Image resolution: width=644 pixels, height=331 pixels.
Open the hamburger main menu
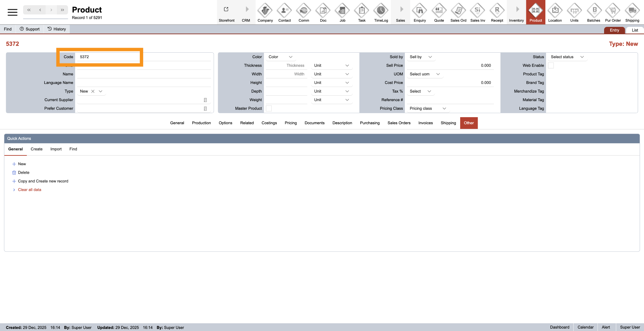(12, 12)
